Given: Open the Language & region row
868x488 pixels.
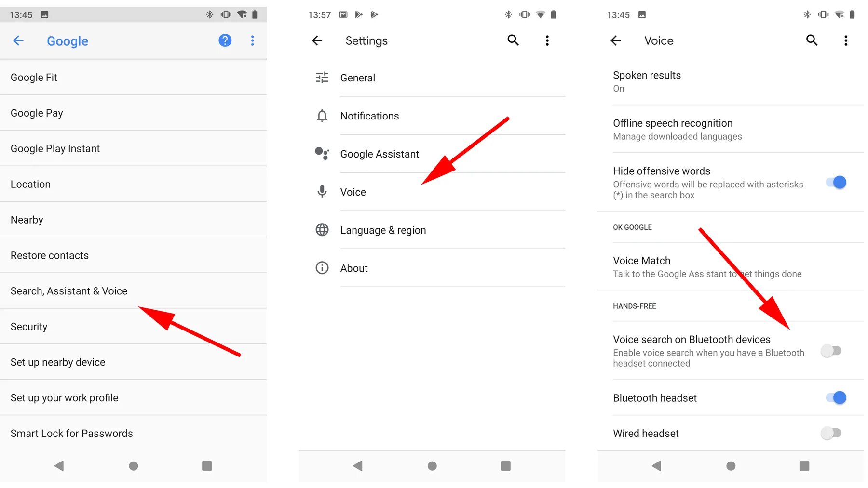Looking at the screenshot, I should 432,230.
